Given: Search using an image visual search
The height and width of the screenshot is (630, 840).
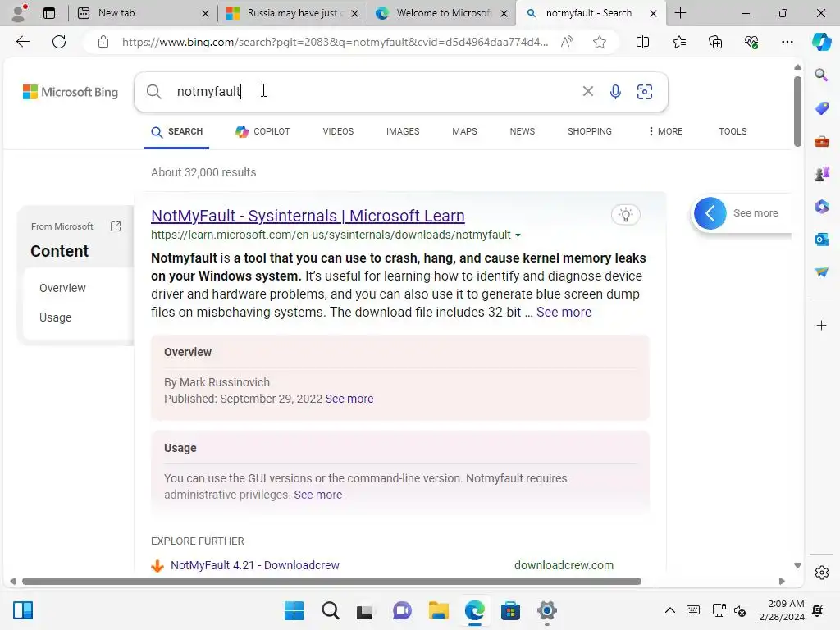Looking at the screenshot, I should (645, 92).
